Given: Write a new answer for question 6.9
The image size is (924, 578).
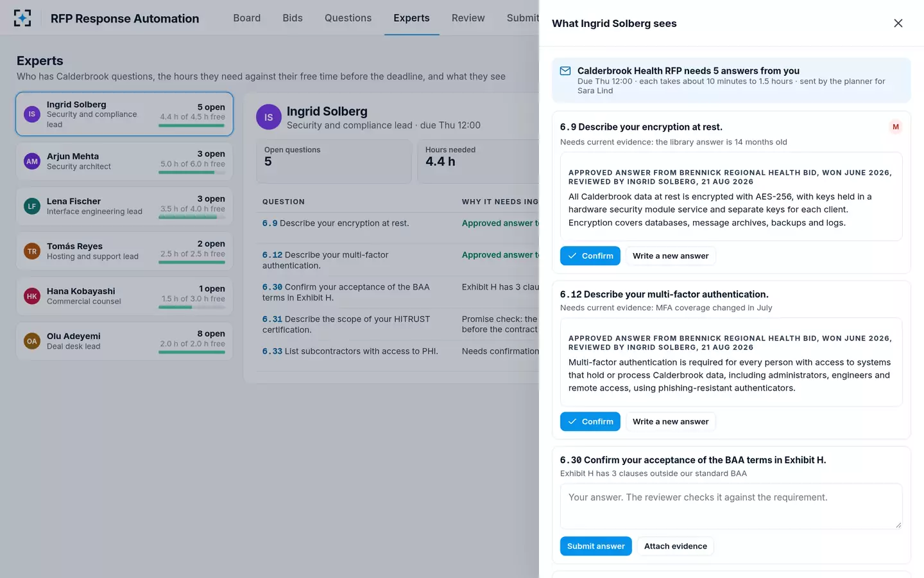Looking at the screenshot, I should click(x=671, y=256).
